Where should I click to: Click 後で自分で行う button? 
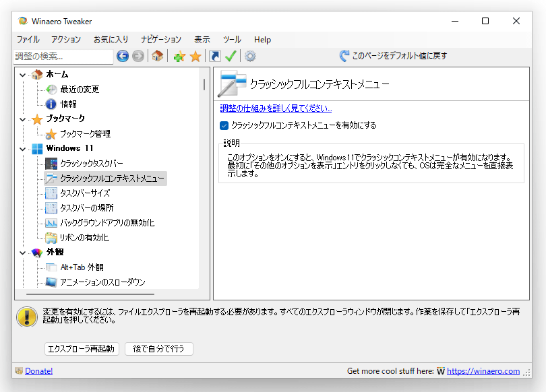[159, 348]
